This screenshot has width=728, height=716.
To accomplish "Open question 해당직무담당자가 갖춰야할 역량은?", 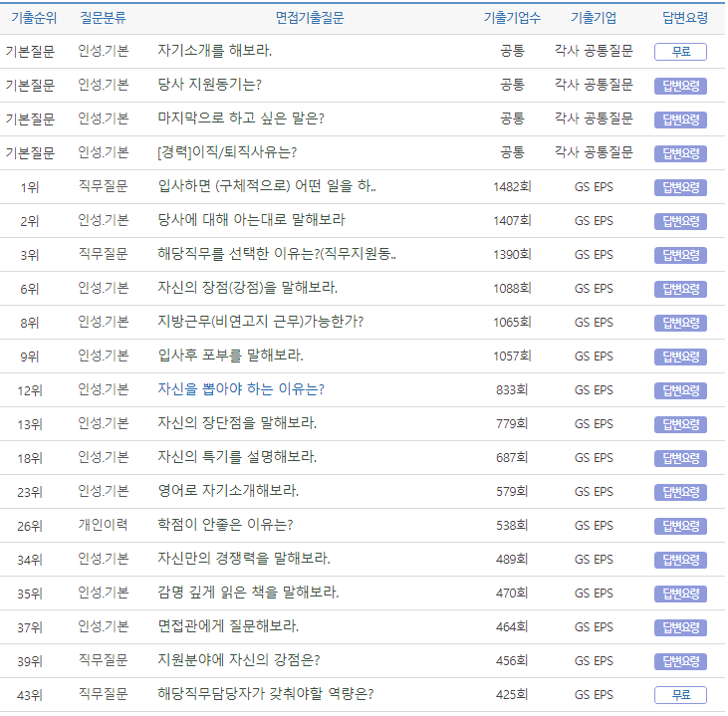I will (266, 694).
